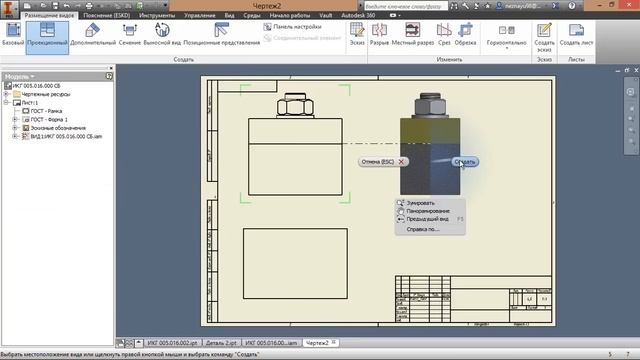Select ИКГ 005.016.000 СБ root tree item
640x360 pixels.
[x=36, y=86]
